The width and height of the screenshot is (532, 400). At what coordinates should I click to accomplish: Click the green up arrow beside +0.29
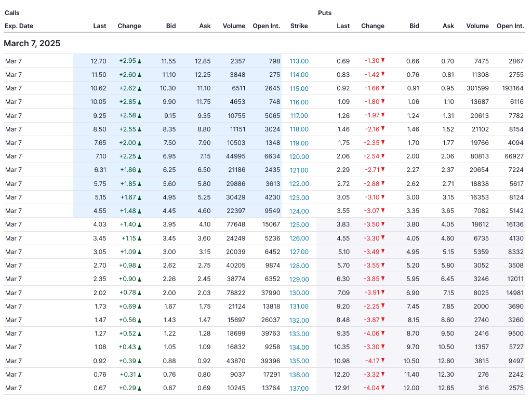pyautogui.click(x=139, y=388)
